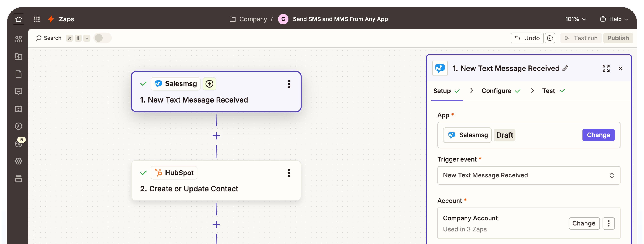This screenshot has width=644, height=244.
Task: Select the Salesmsg trigger step card
Action: click(216, 91)
